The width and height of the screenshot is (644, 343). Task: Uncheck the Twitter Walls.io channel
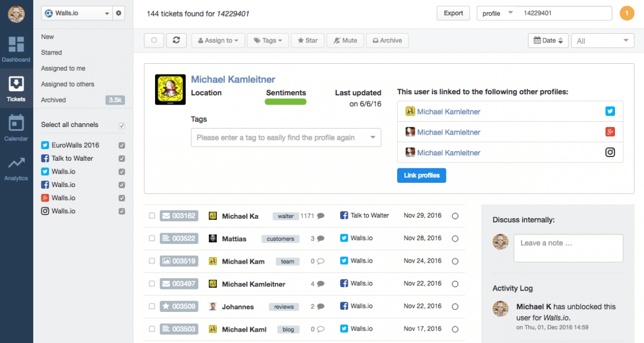122,172
